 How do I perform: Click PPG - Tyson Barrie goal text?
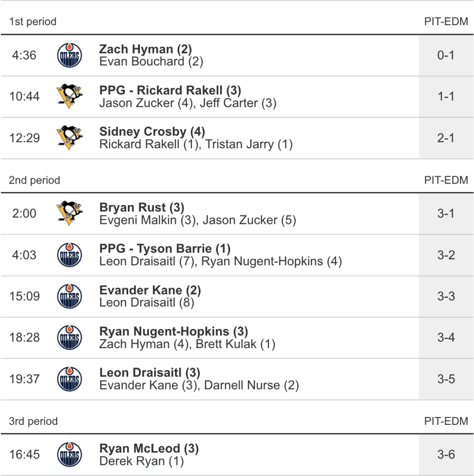click(165, 249)
